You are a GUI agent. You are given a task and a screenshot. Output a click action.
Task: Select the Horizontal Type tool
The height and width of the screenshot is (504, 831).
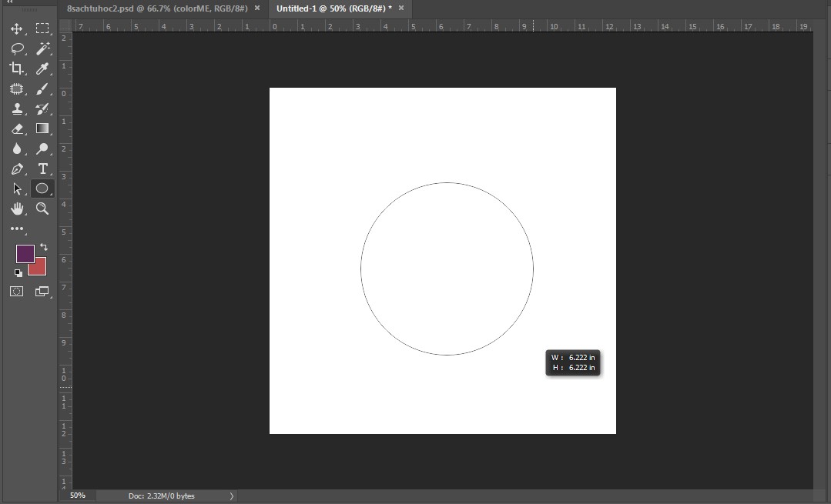[x=42, y=169]
